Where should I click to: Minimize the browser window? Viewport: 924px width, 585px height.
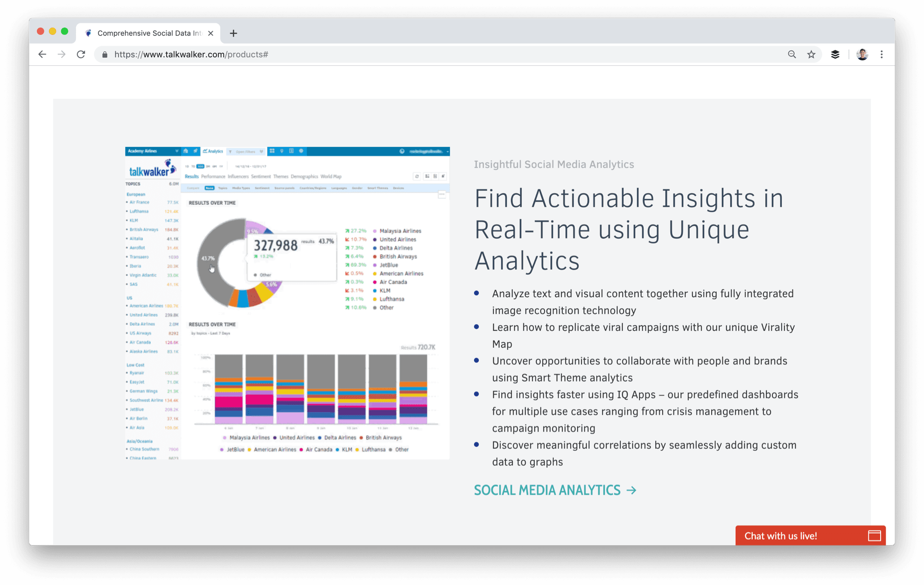click(52, 31)
